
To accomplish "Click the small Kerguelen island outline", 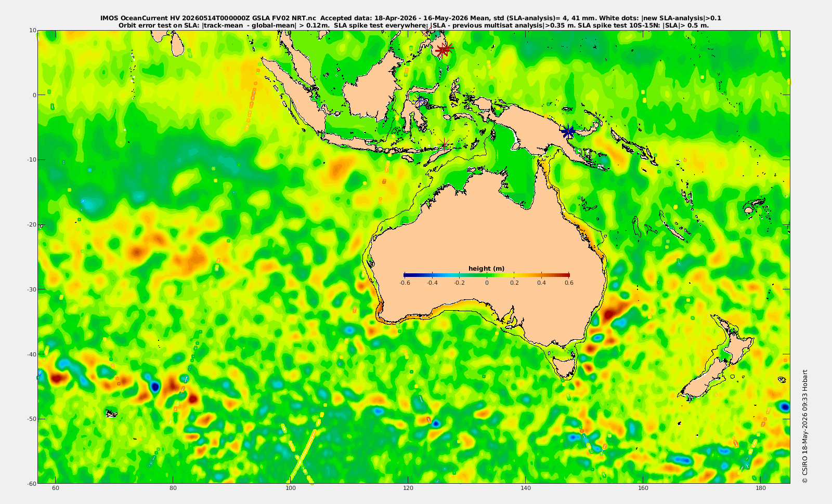I will [111, 414].
